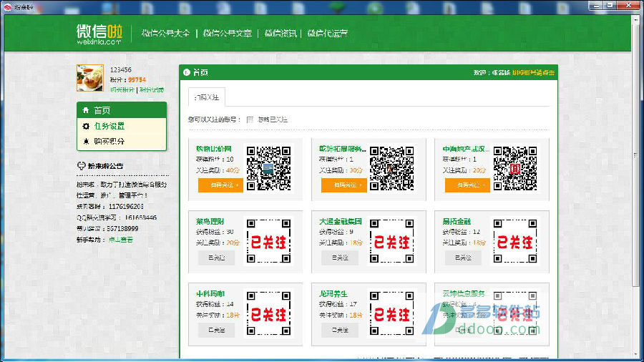Click the QQ group number 161658446
This screenshot has height=362, width=644.
click(141, 217)
